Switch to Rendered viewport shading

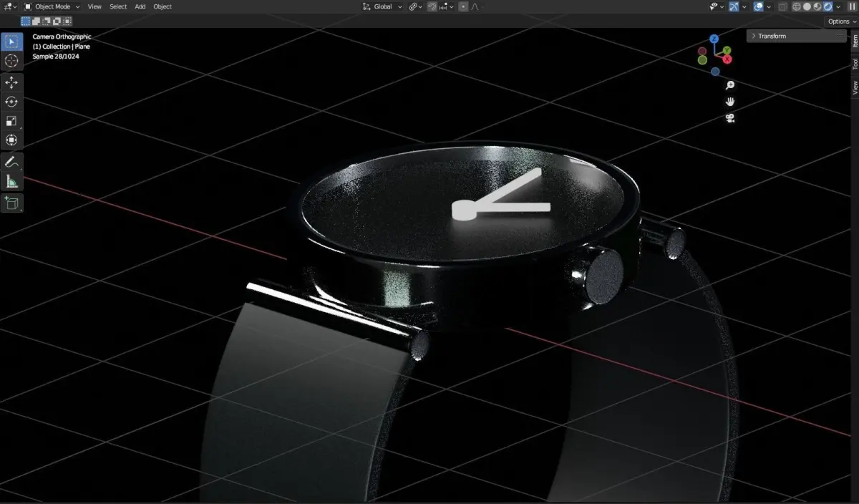point(828,6)
